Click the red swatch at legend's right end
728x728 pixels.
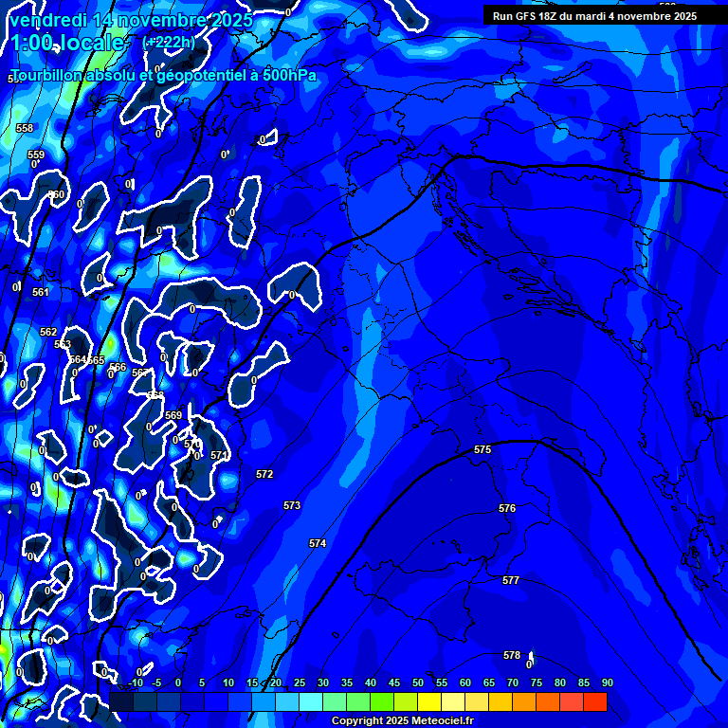[x=594, y=701]
